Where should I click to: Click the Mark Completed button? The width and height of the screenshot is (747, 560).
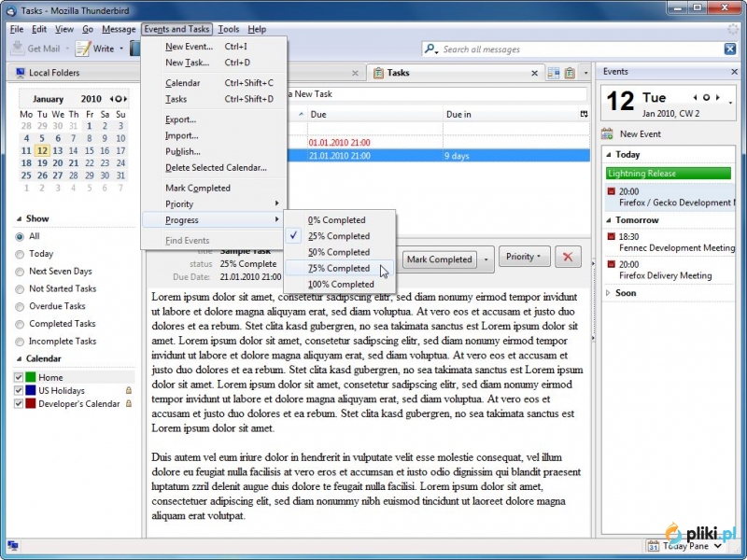point(439,259)
